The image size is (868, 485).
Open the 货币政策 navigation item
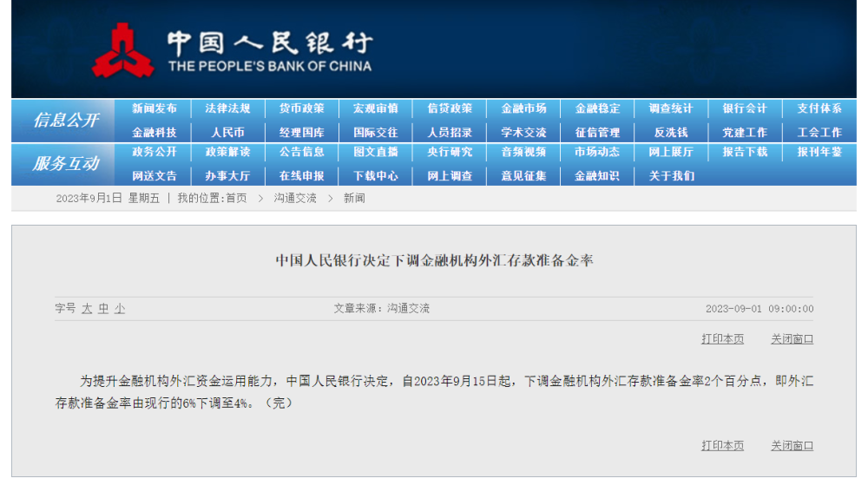pyautogui.click(x=301, y=109)
